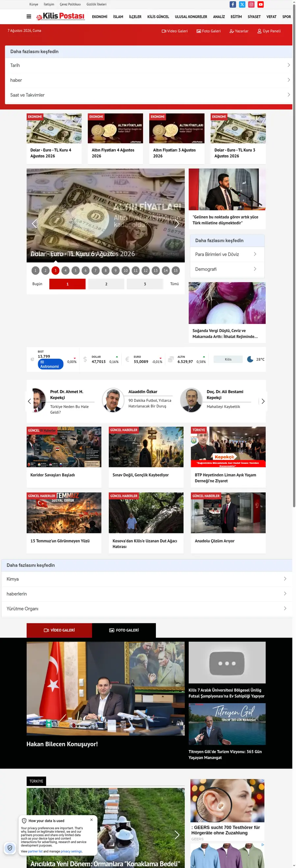Advance the Türkiye news slider arrow
The height and width of the screenshot is (868, 296).
[x=177, y=834]
